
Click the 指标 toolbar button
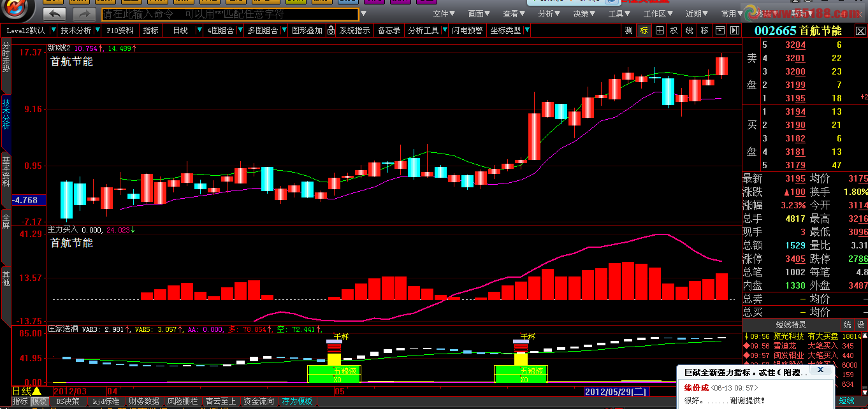pyautogui.click(x=151, y=30)
